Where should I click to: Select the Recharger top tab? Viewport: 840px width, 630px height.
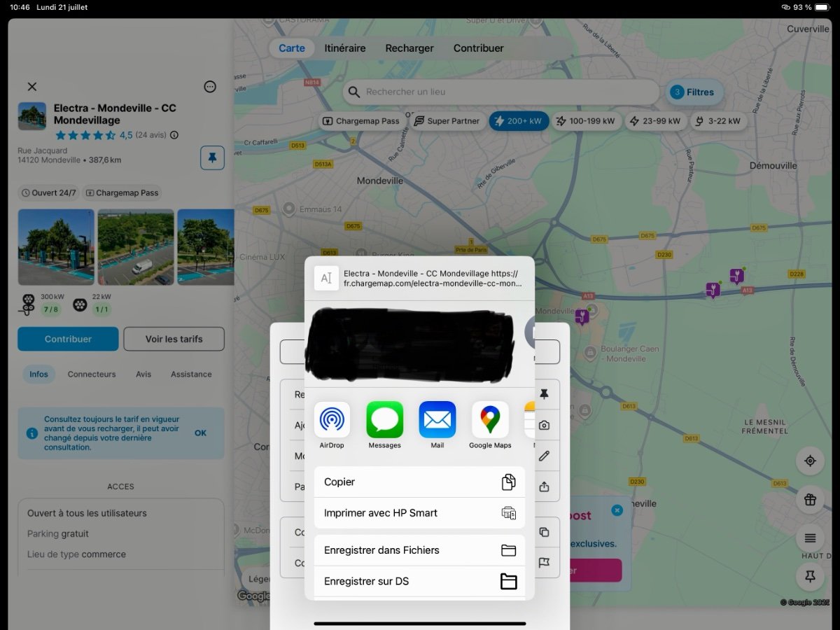coord(409,48)
